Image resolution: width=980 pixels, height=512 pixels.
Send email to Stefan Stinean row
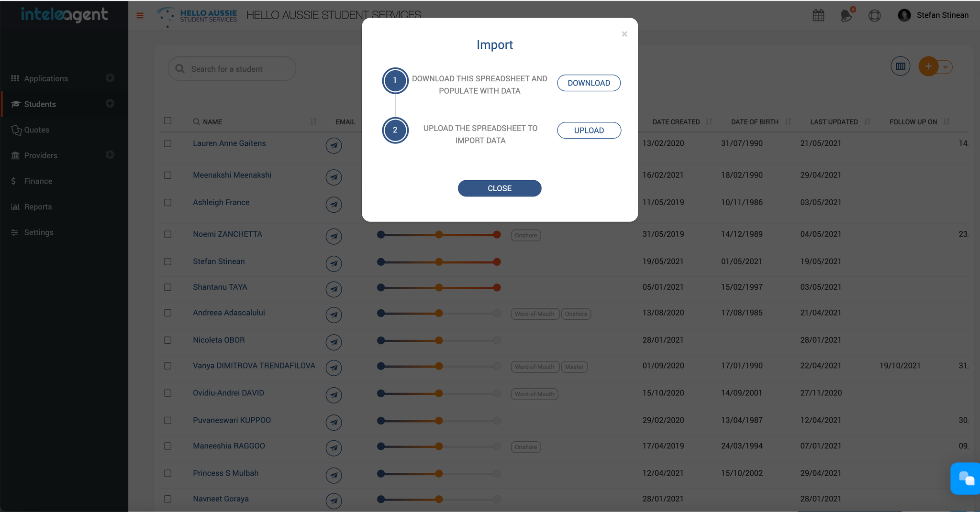point(334,263)
